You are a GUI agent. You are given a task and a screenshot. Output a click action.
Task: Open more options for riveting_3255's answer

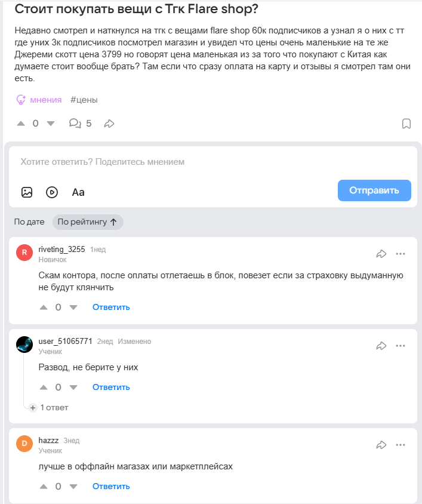pos(401,254)
